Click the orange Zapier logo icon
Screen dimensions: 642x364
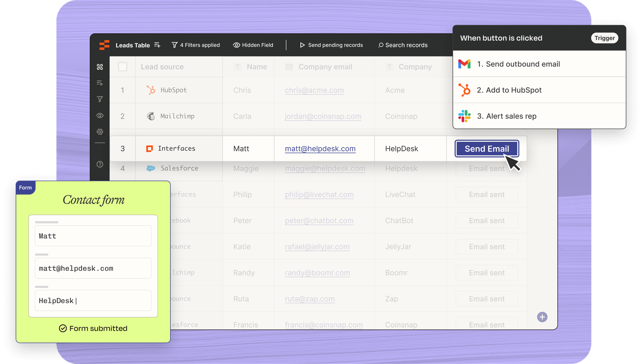coord(104,45)
